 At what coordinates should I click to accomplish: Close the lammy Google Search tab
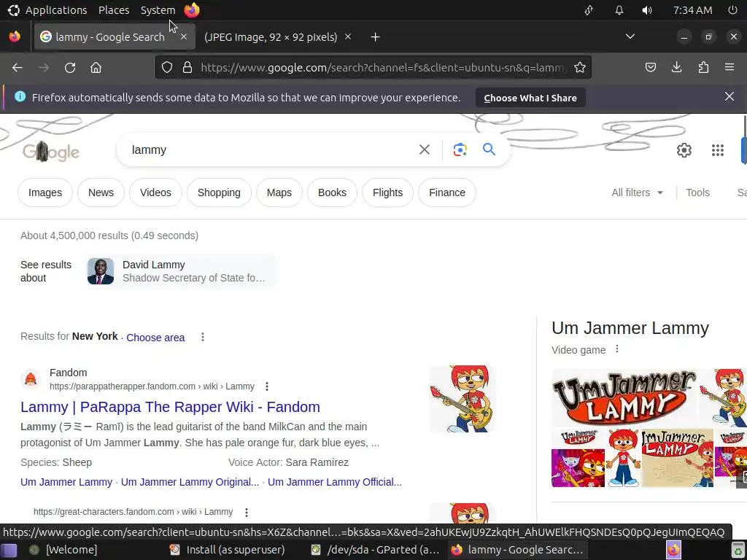click(x=184, y=36)
